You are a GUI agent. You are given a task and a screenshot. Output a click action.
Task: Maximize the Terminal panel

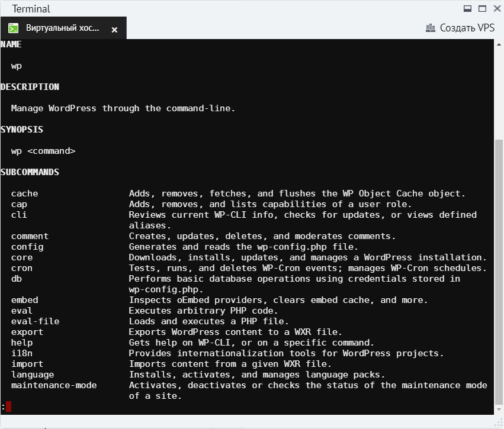point(482,9)
